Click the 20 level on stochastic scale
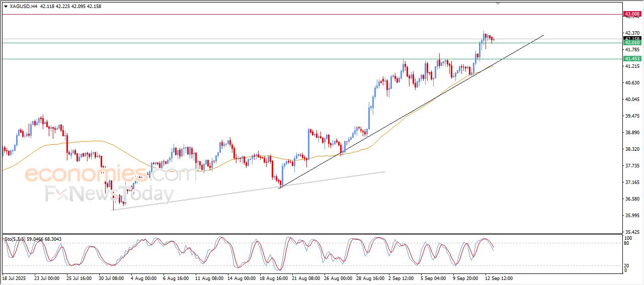644x285 pixels. pos(627,265)
